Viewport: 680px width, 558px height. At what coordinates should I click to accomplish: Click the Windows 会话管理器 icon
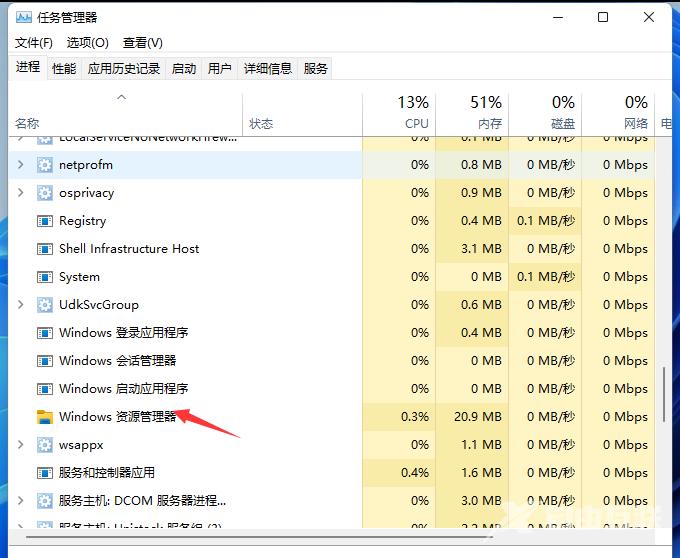45,361
